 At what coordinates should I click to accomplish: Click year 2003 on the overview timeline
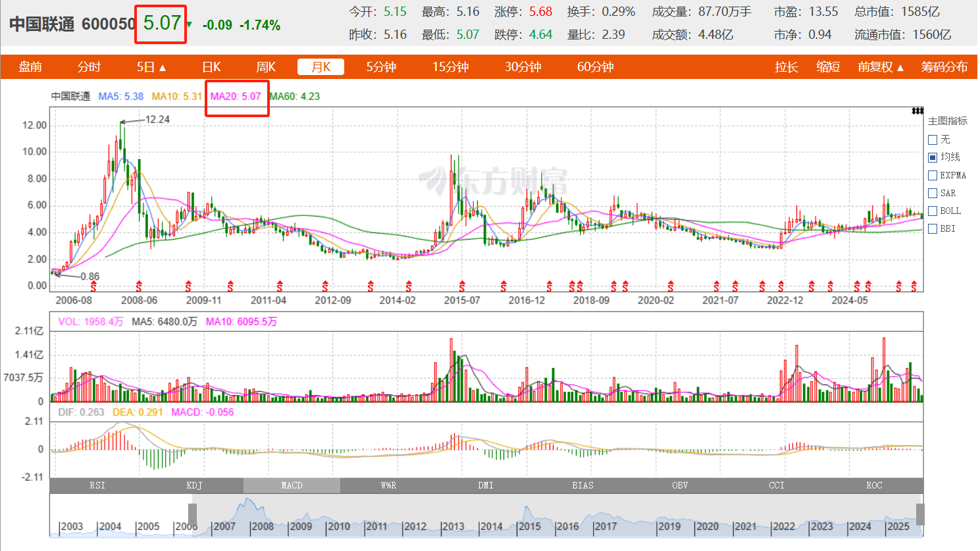(71, 527)
